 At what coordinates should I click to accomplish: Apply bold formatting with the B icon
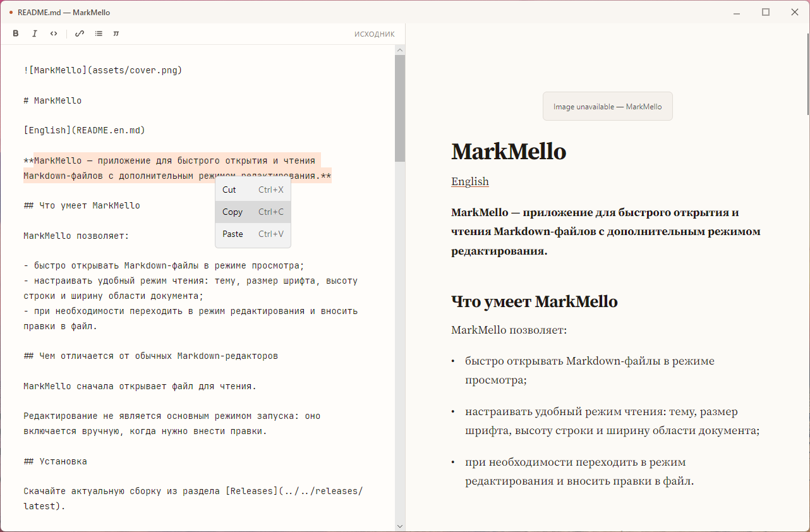16,34
